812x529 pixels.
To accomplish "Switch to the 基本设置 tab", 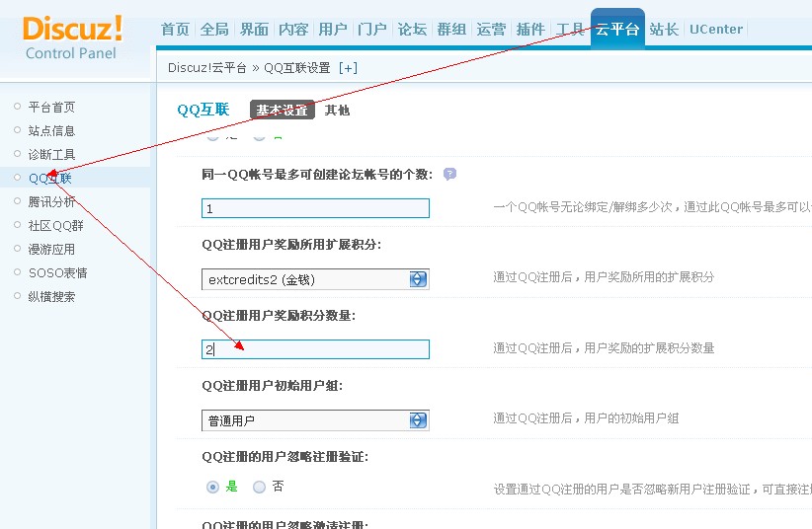I will tap(283, 110).
